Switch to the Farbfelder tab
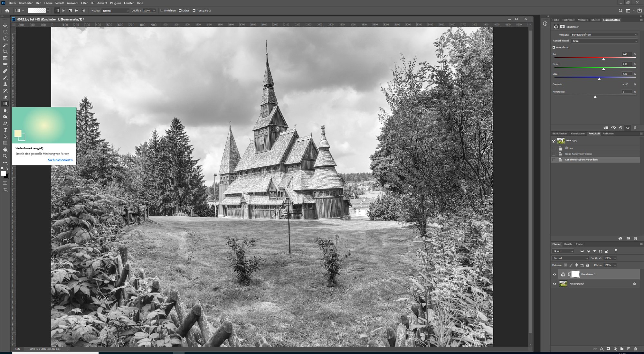Viewport: 644px width, 354px height. pos(568,20)
